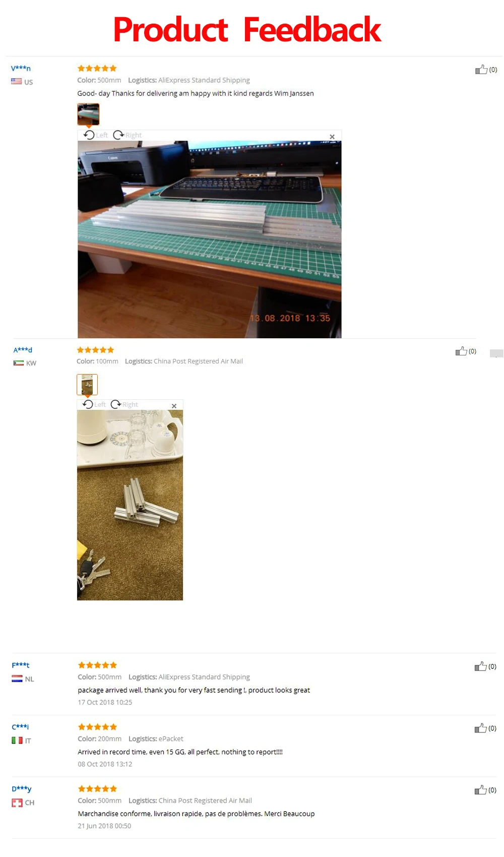Open the A***d reviewer profile

[x=23, y=349]
